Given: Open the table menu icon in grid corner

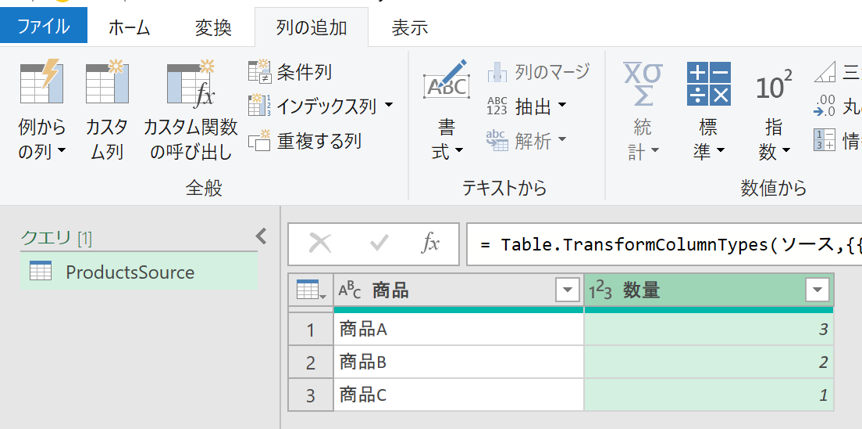Looking at the screenshot, I should click(311, 289).
